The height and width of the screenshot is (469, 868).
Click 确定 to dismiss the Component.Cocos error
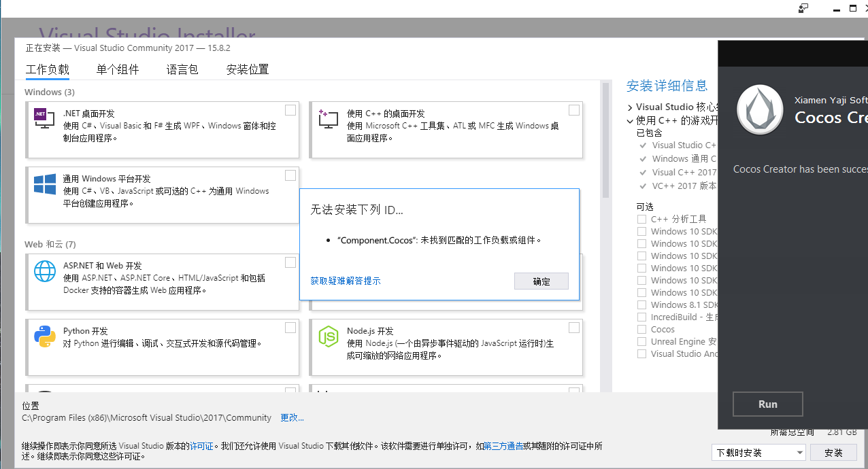[541, 281]
